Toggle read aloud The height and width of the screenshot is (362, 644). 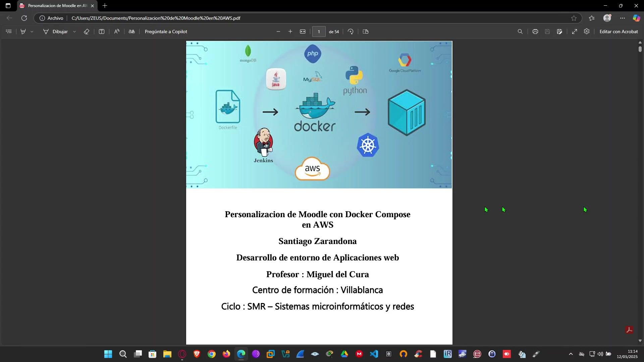[x=117, y=32]
